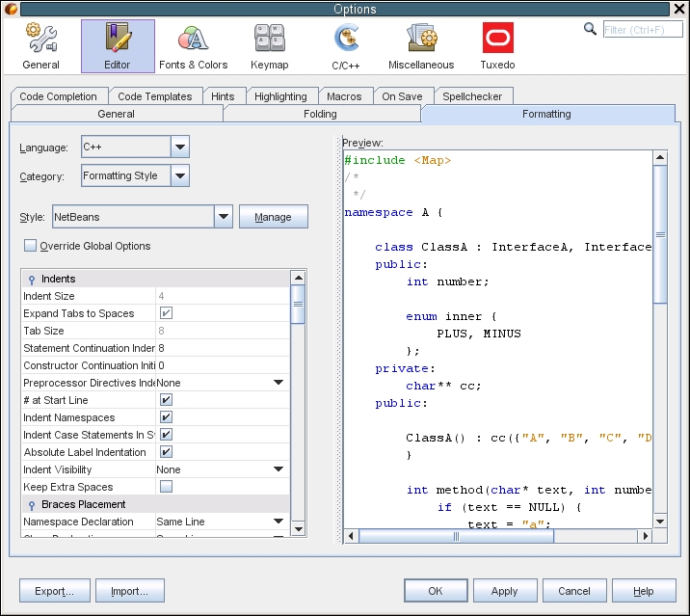Switch to the Hints tab
Screen dimensions: 690x616
click(x=223, y=96)
